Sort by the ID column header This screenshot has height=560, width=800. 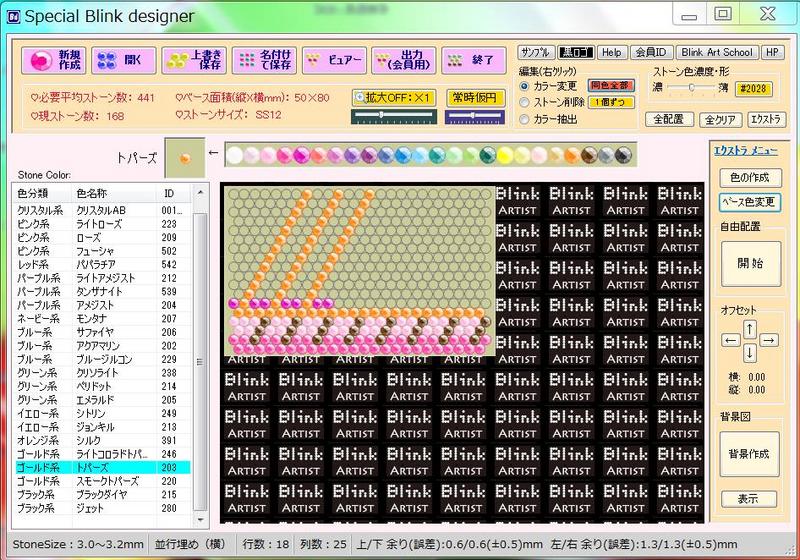[173, 193]
